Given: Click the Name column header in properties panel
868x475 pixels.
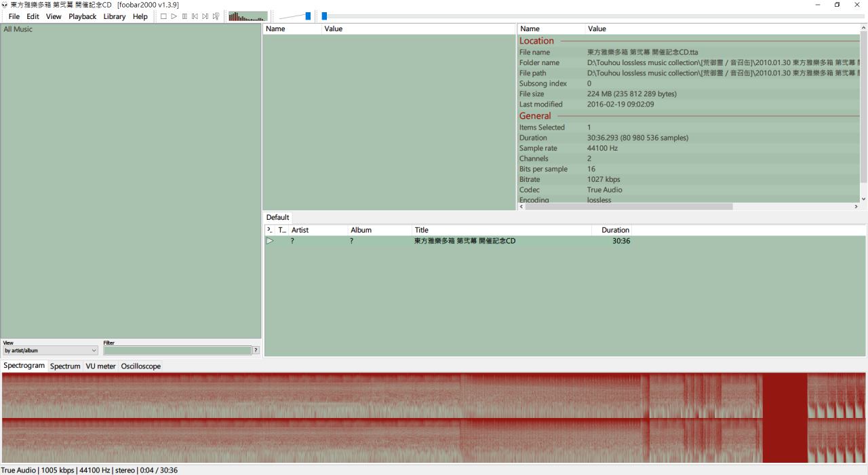Looking at the screenshot, I should pyautogui.click(x=551, y=29).
